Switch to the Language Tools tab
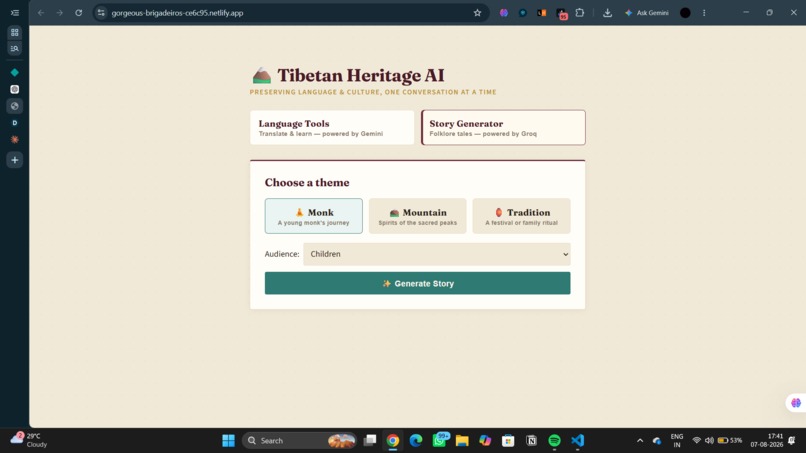 [x=332, y=128]
